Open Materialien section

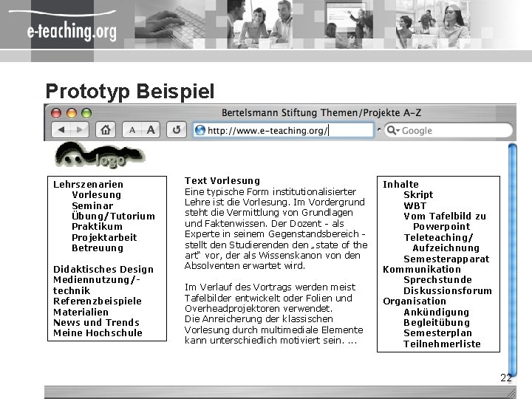tap(81, 312)
